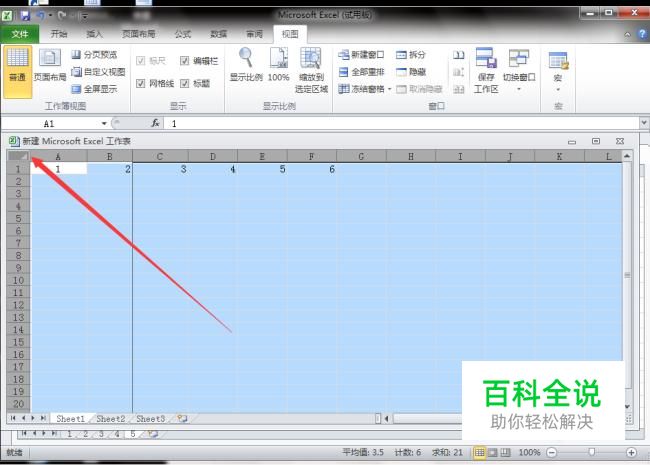Click Split (拆分) window button

coord(411,55)
